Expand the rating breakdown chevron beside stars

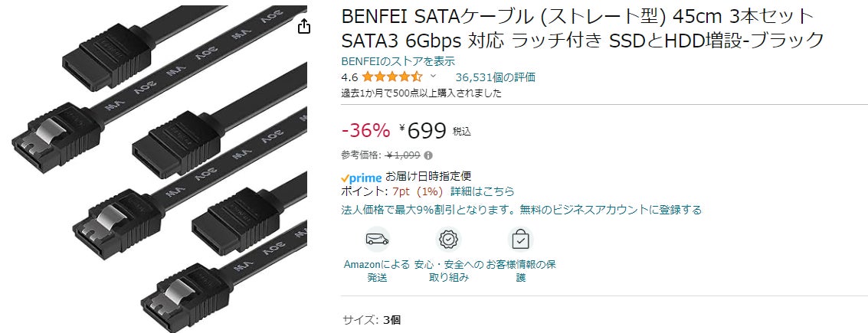433,77
